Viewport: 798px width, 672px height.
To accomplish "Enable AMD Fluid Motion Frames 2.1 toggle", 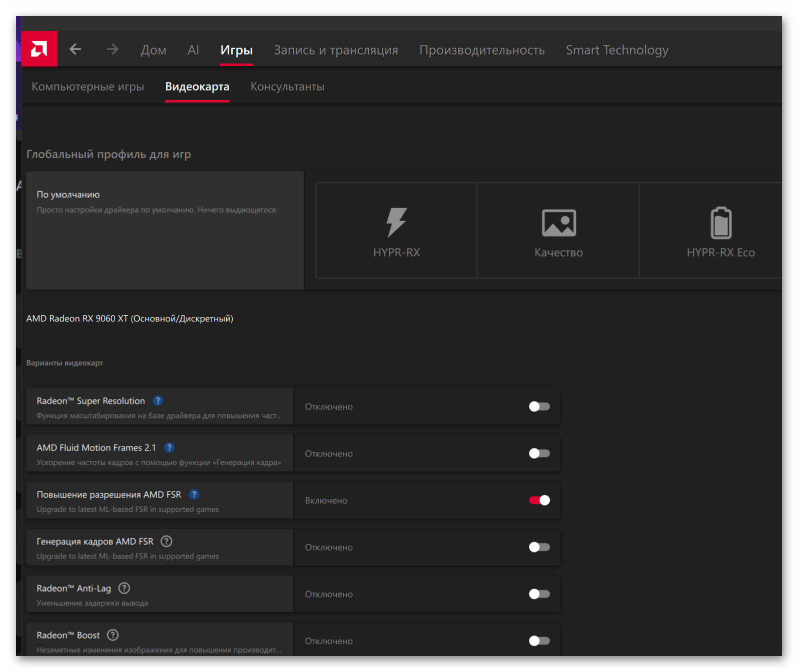I will (x=539, y=453).
